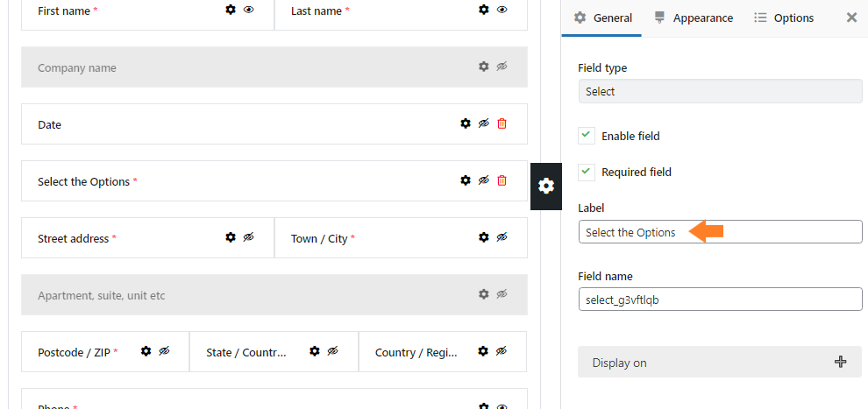Click the plus icon in Display on
Screen dimensions: 868x409
840,362
